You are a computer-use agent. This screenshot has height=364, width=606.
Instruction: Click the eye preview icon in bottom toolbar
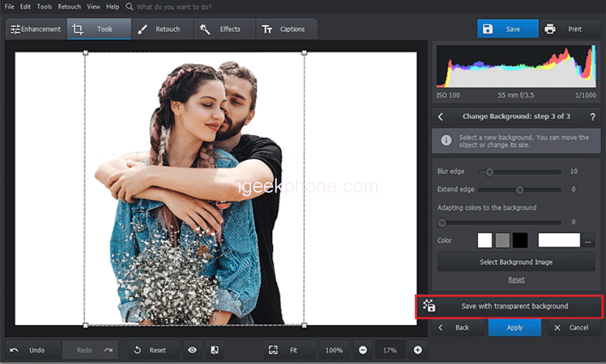[192, 350]
